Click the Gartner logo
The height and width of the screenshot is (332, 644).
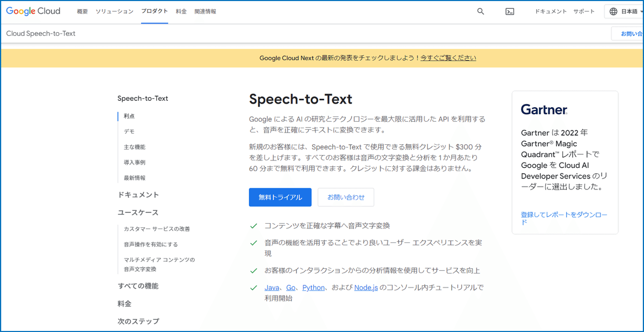[x=544, y=110]
